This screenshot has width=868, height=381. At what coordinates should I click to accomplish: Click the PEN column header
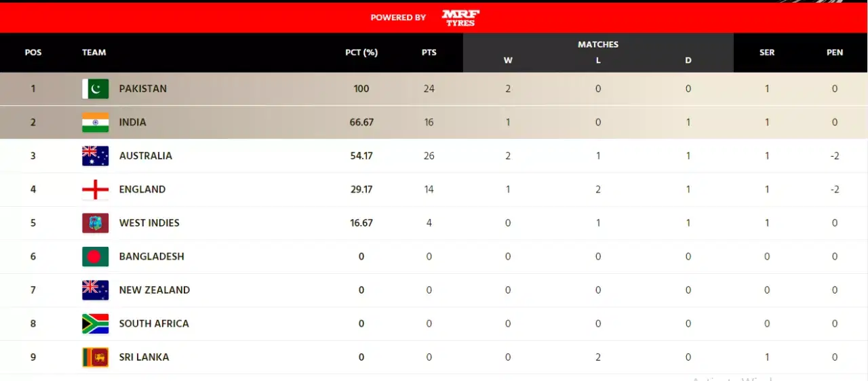[835, 52]
